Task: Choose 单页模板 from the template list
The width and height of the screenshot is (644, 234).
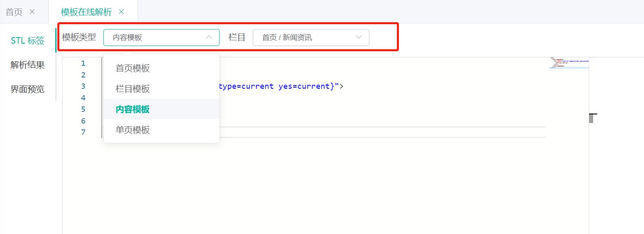Action: (133, 130)
